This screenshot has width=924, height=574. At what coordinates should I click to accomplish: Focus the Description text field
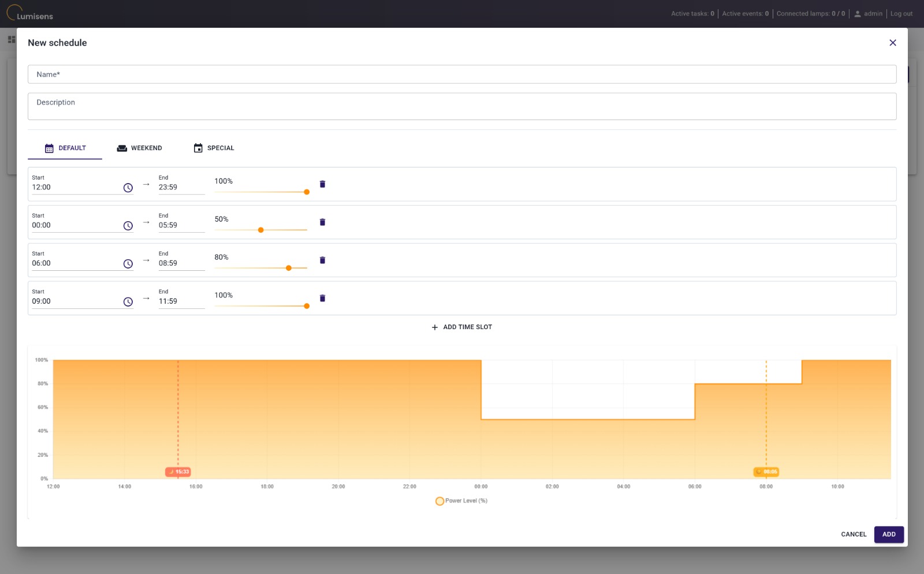(x=462, y=107)
